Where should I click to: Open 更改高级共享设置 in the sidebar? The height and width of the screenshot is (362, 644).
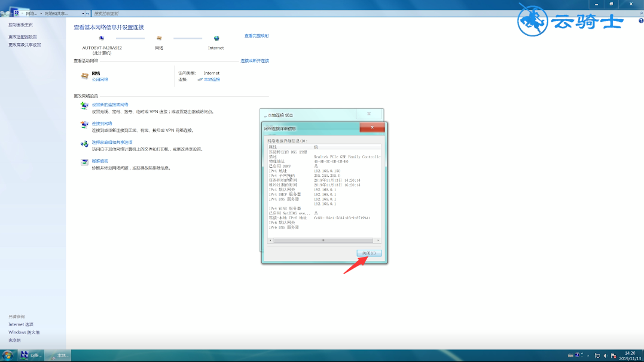point(25,45)
